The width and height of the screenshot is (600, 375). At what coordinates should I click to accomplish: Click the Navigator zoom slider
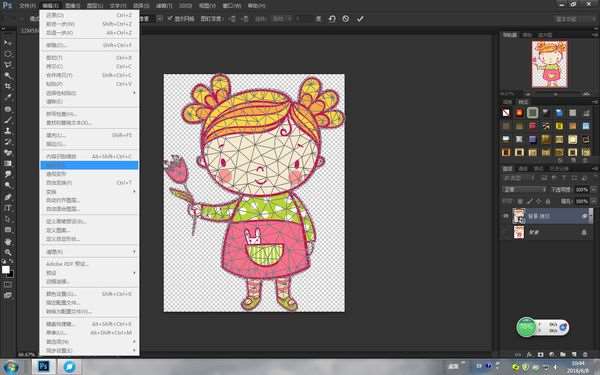coord(556,94)
